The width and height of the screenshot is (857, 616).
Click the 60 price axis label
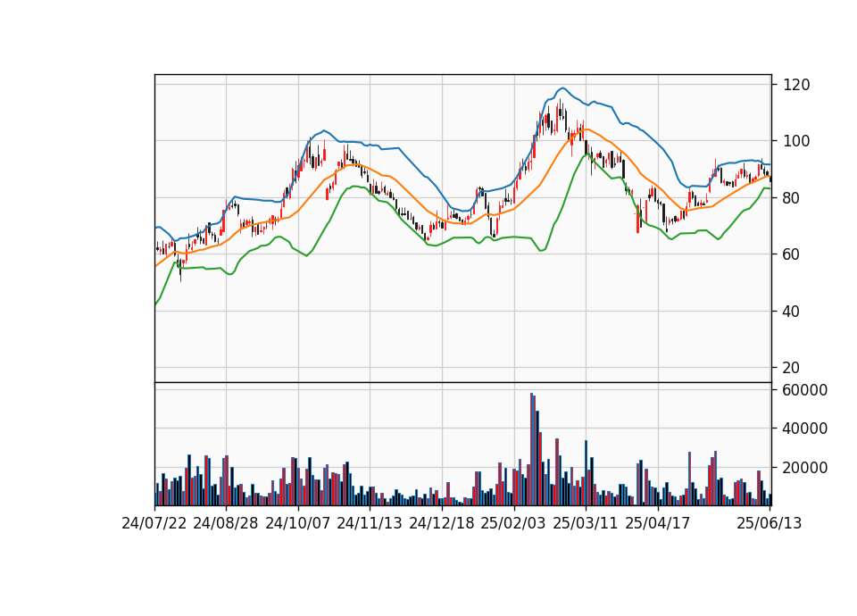[x=792, y=254]
